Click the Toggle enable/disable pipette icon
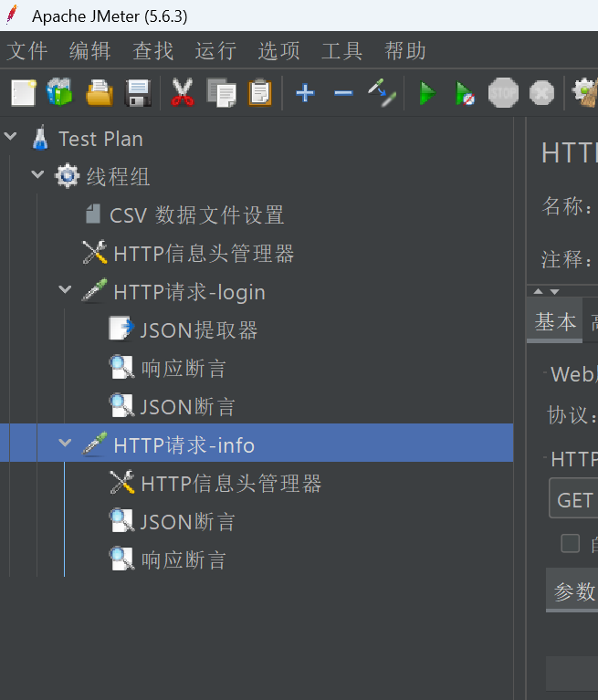The image size is (598, 700). 382,93
